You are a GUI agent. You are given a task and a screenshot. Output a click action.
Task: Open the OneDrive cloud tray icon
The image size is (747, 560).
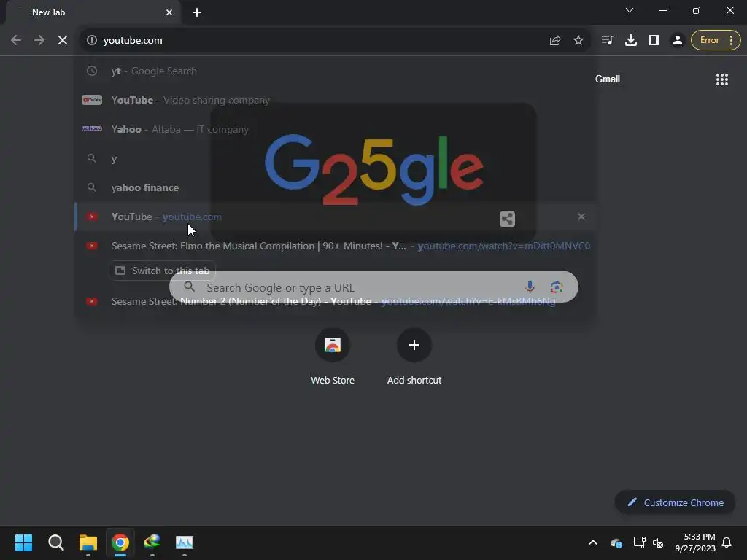click(x=616, y=542)
